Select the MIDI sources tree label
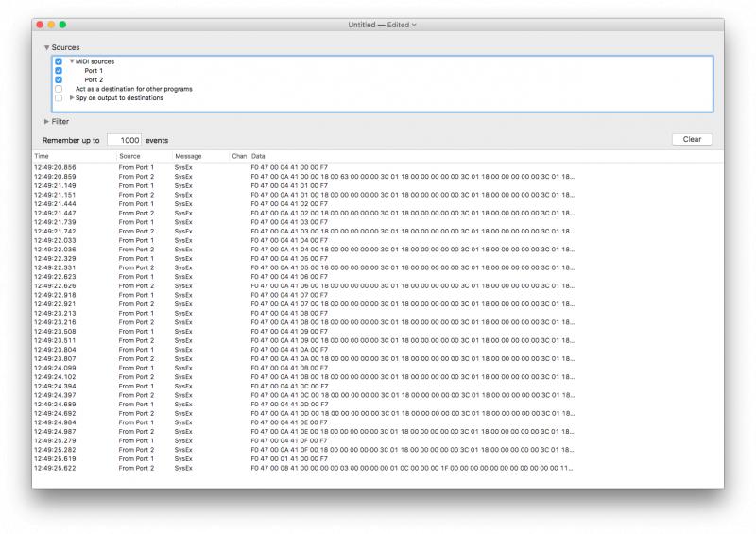The height and width of the screenshot is (534, 756). tap(95, 61)
